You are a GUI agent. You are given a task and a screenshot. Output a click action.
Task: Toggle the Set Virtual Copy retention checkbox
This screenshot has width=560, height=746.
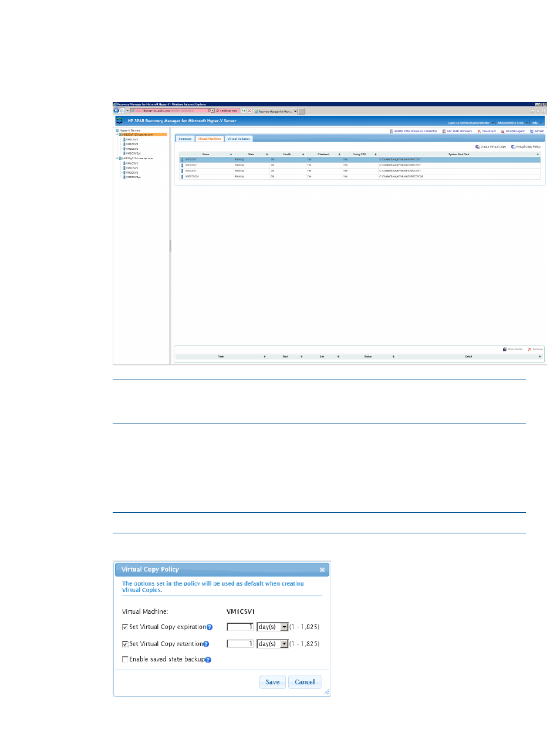(x=125, y=644)
